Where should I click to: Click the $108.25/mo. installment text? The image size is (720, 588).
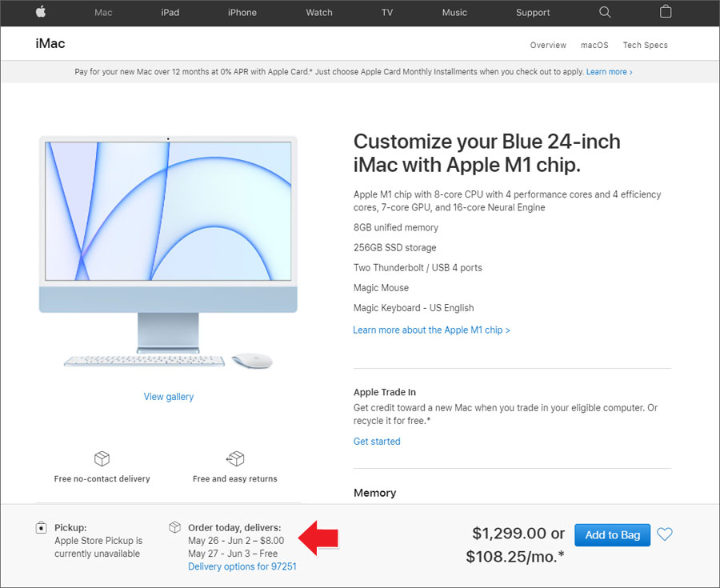(515, 556)
